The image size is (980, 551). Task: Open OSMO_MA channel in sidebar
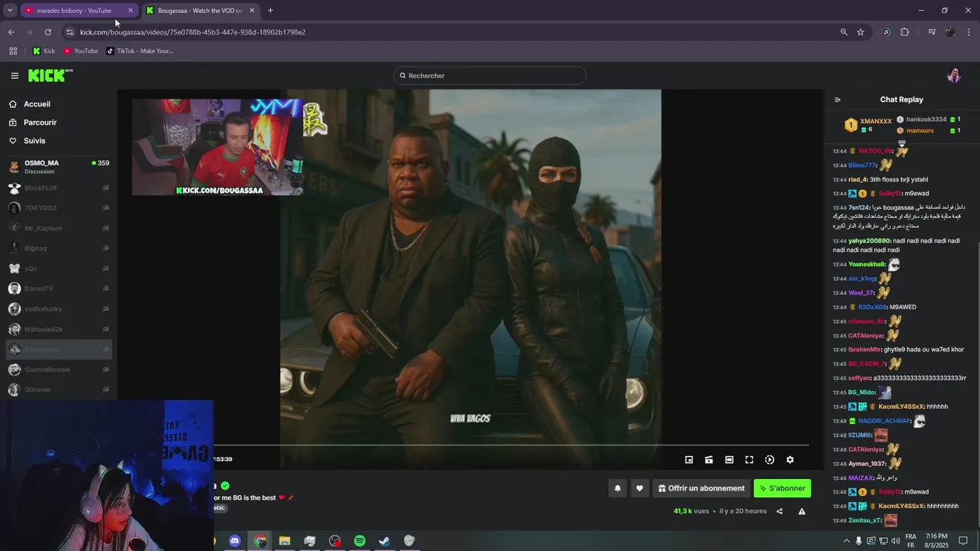58,166
